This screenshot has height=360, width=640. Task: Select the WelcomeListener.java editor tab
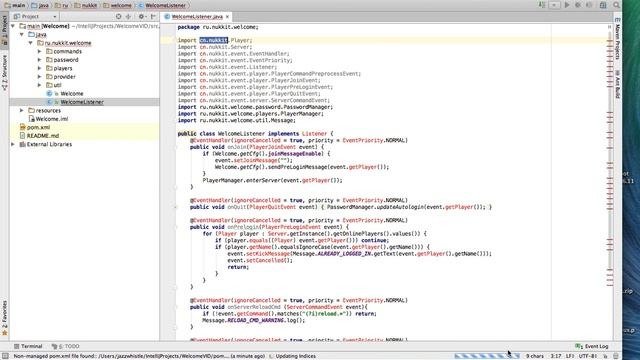tap(197, 17)
